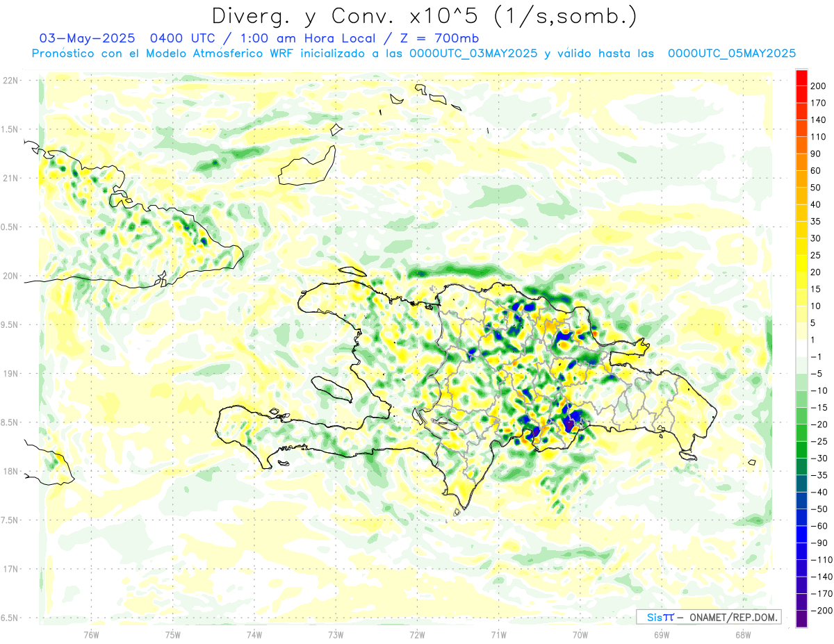This screenshot has width=834, height=644.
Task: Click the "9.5N" latitude label
Action: pyautogui.click(x=10, y=324)
